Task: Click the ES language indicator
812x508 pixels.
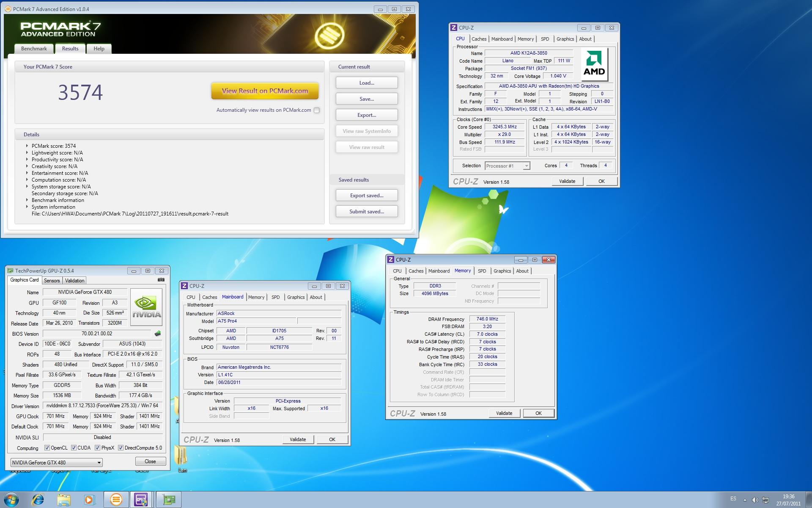Action: click(x=733, y=498)
